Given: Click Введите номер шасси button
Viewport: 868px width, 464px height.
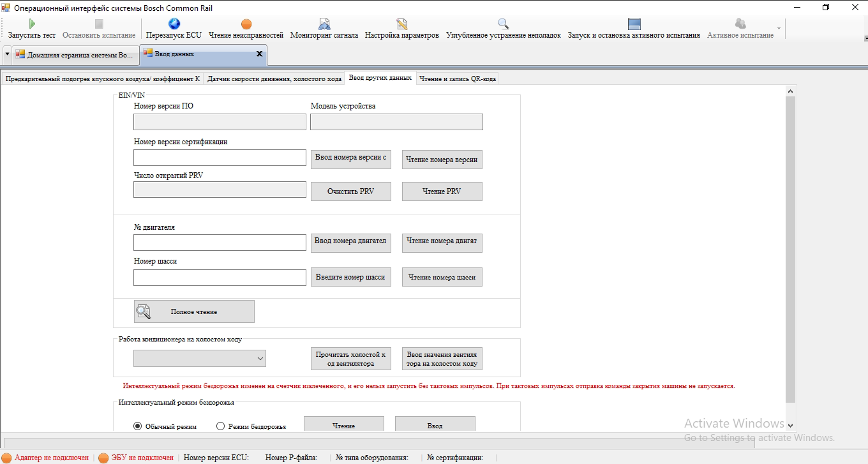Looking at the screenshot, I should (x=350, y=277).
